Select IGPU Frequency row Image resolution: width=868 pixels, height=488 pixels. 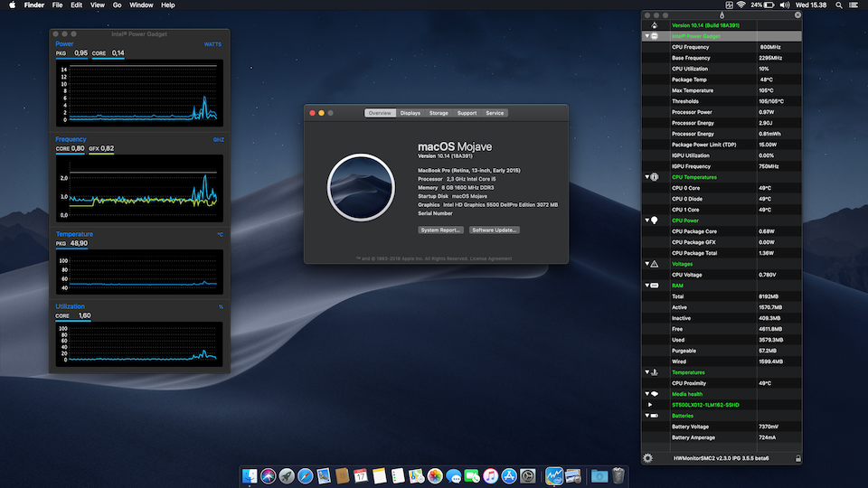722,166
